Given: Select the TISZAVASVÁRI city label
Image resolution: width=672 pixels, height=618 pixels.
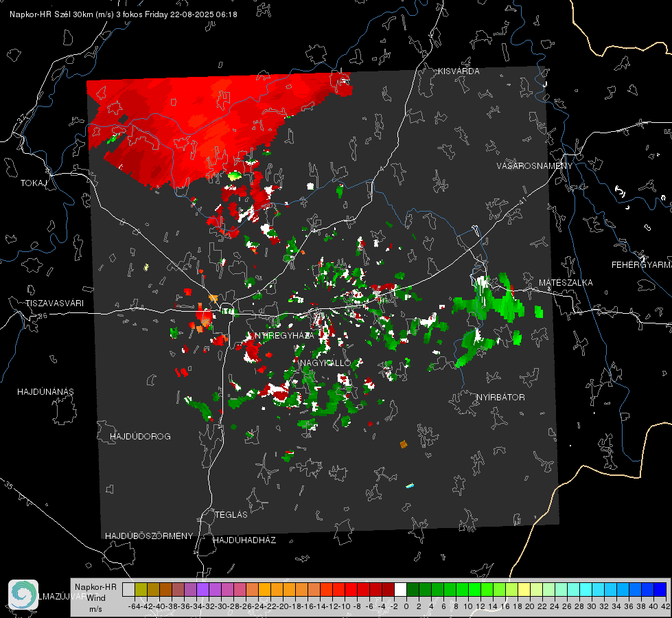Looking at the screenshot, I should [x=54, y=304].
